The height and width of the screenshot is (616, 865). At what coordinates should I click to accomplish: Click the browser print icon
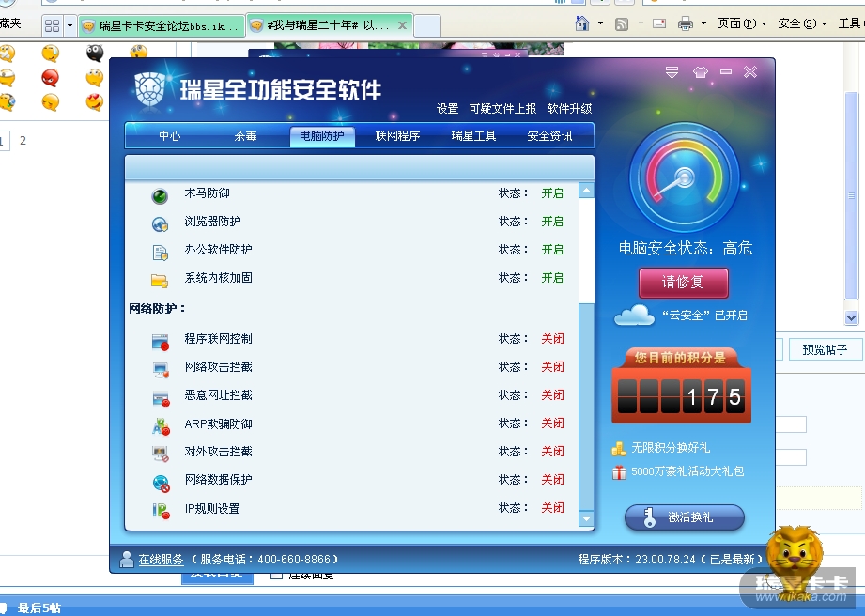coord(686,23)
